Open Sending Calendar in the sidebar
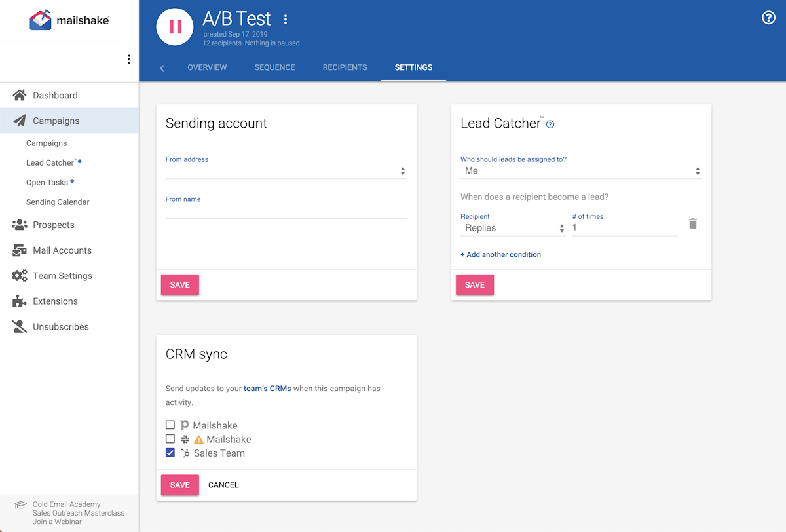Image resolution: width=786 pixels, height=532 pixels. 58,202
